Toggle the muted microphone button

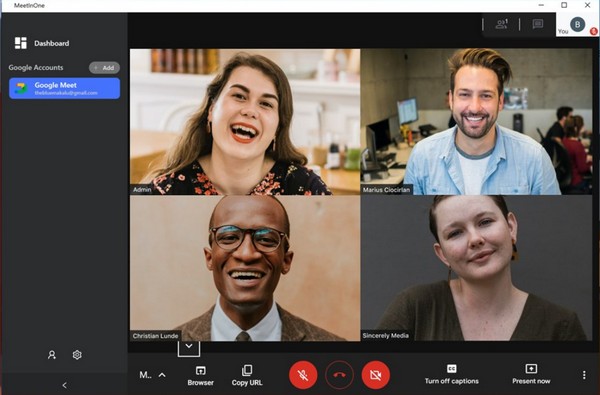point(303,375)
